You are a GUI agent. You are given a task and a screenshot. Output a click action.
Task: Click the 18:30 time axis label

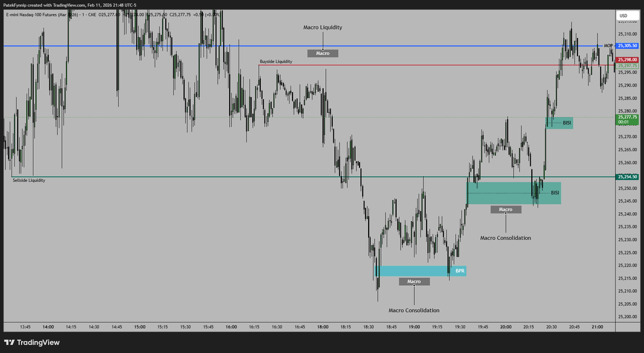tap(369, 327)
